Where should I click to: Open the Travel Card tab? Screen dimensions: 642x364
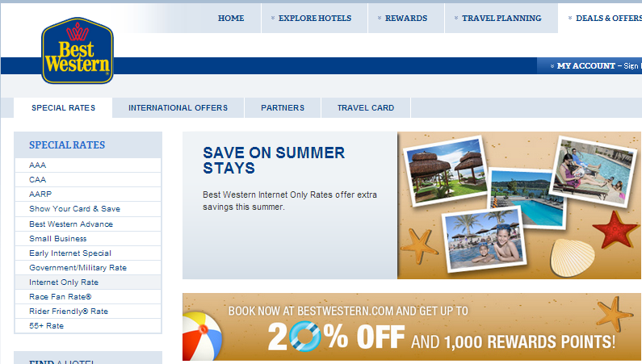[x=366, y=108]
